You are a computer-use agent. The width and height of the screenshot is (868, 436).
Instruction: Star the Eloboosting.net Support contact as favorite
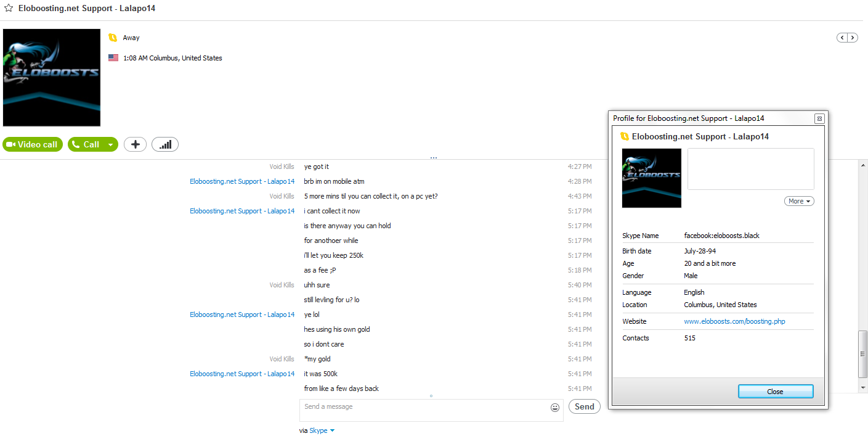tap(9, 9)
